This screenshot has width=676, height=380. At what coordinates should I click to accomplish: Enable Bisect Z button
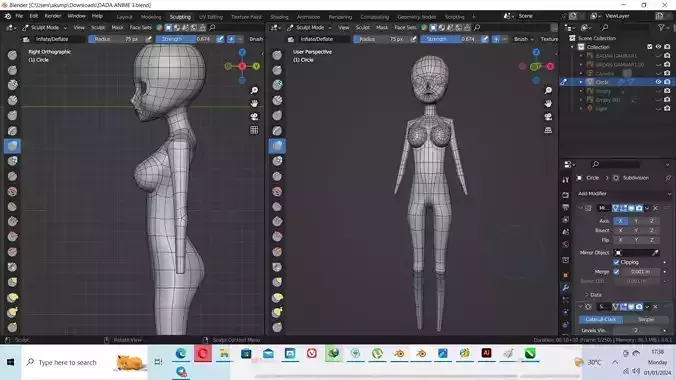[x=651, y=230]
